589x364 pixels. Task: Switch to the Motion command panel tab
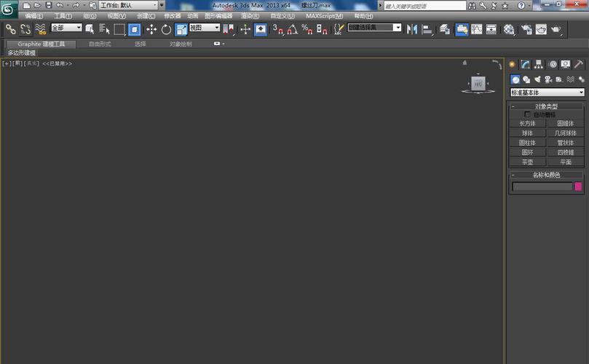click(553, 65)
